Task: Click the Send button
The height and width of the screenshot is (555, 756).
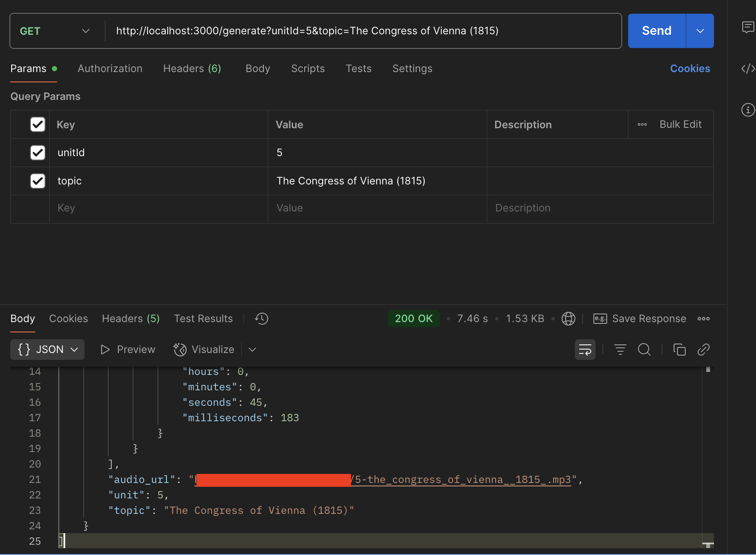Action: 657,31
